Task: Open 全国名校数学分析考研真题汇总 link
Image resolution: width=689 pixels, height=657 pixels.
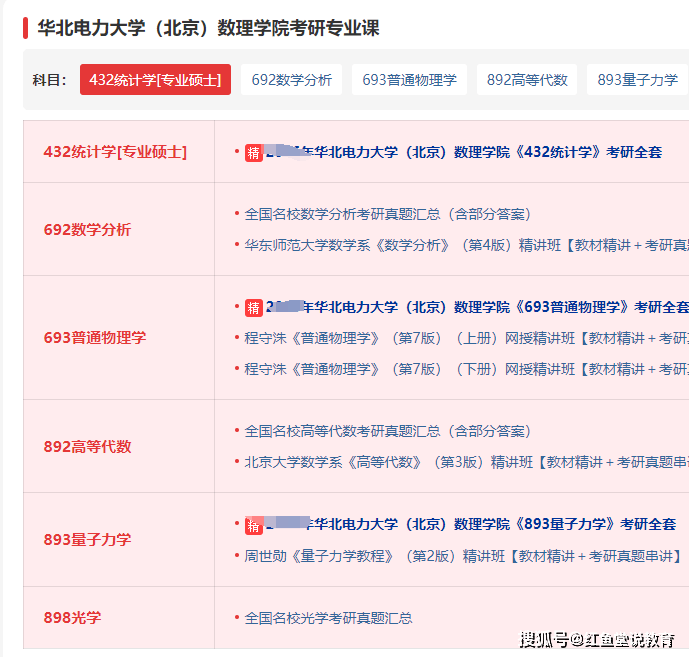Action: 388,214
